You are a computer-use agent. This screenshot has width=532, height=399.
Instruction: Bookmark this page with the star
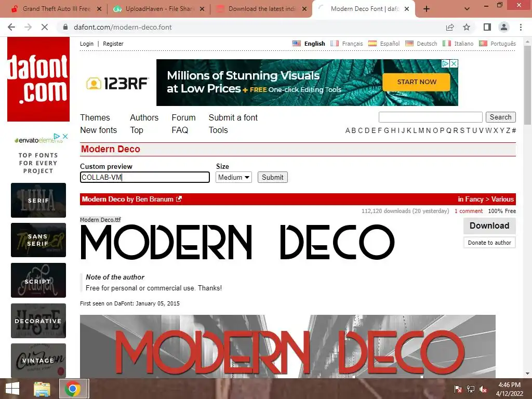467,27
